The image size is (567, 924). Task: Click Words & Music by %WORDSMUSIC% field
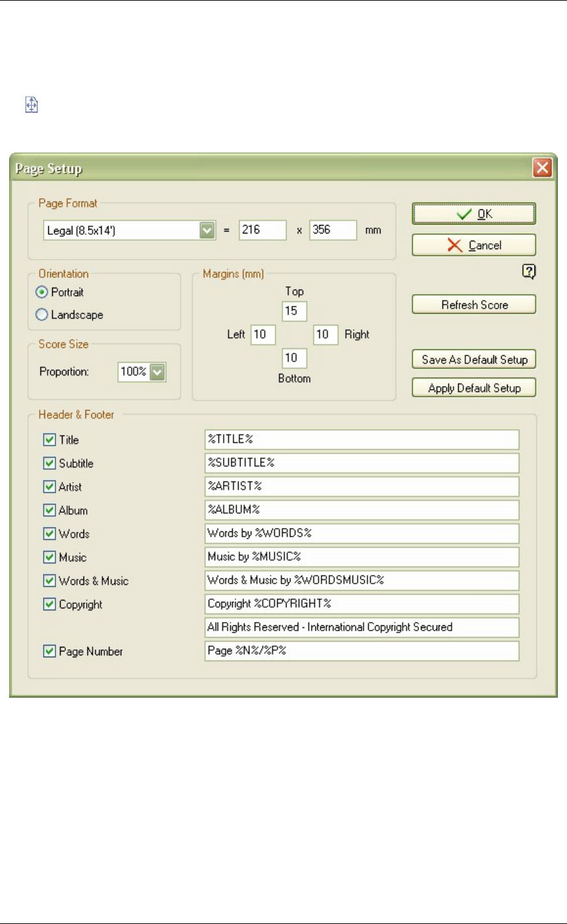362,580
